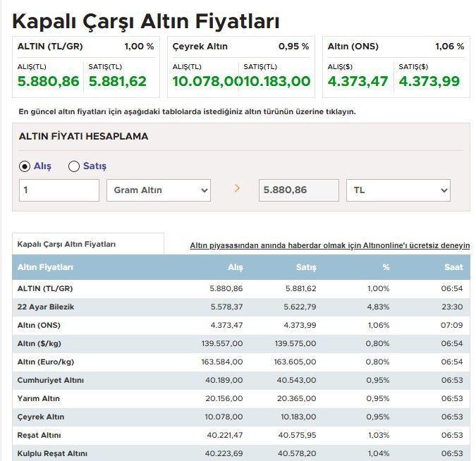Open the Gram Altın dropdown
This screenshot has width=476, height=461.
pos(158,190)
